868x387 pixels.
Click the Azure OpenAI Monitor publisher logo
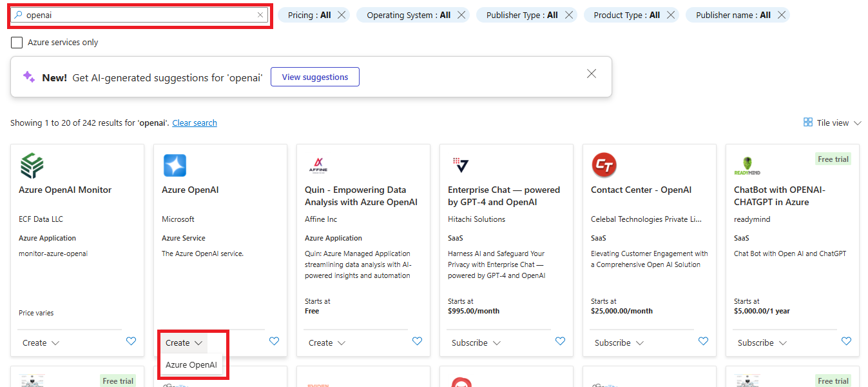32,166
